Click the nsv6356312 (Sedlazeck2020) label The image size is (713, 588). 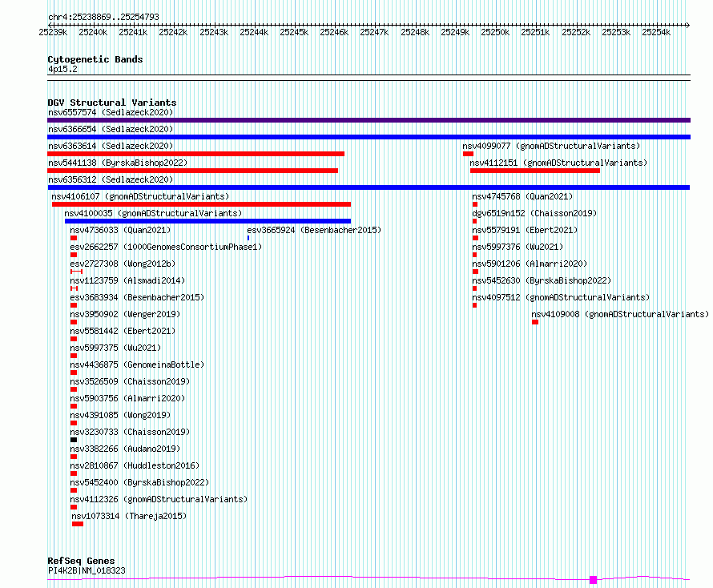tap(111, 179)
